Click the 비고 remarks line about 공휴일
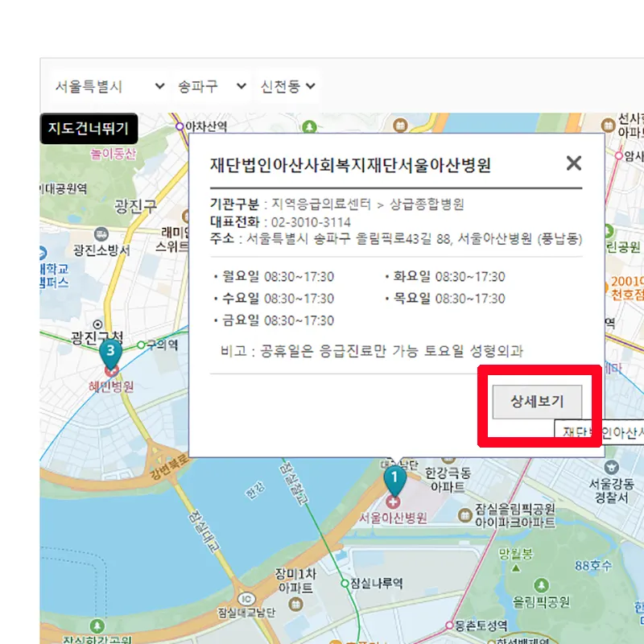The height and width of the screenshot is (644, 644). [x=372, y=351]
